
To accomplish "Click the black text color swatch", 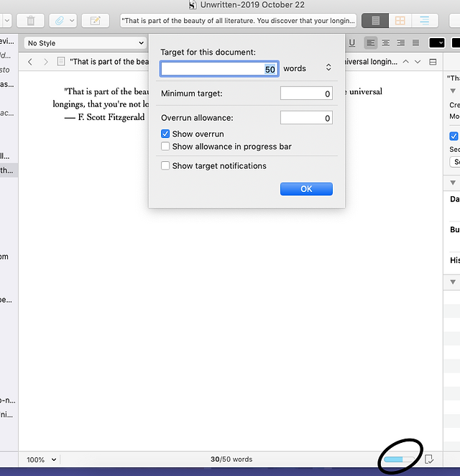I will (436, 43).
